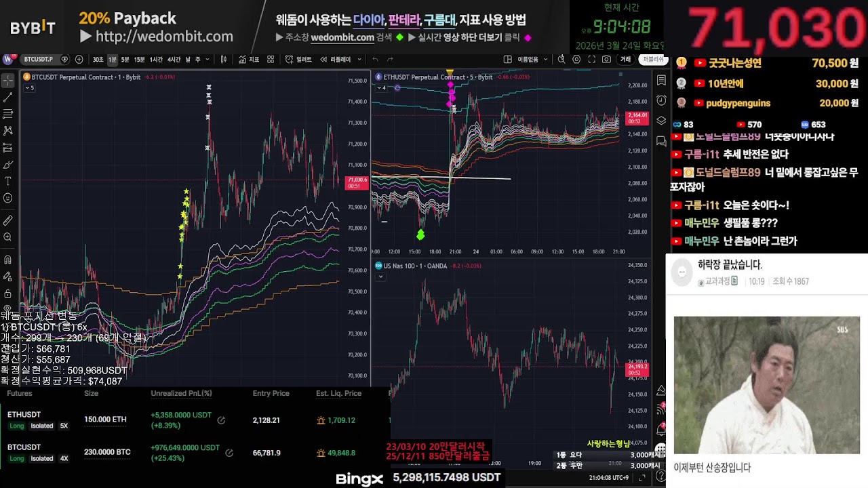Select the ruler measure tool
The image size is (868, 488).
click(x=8, y=220)
